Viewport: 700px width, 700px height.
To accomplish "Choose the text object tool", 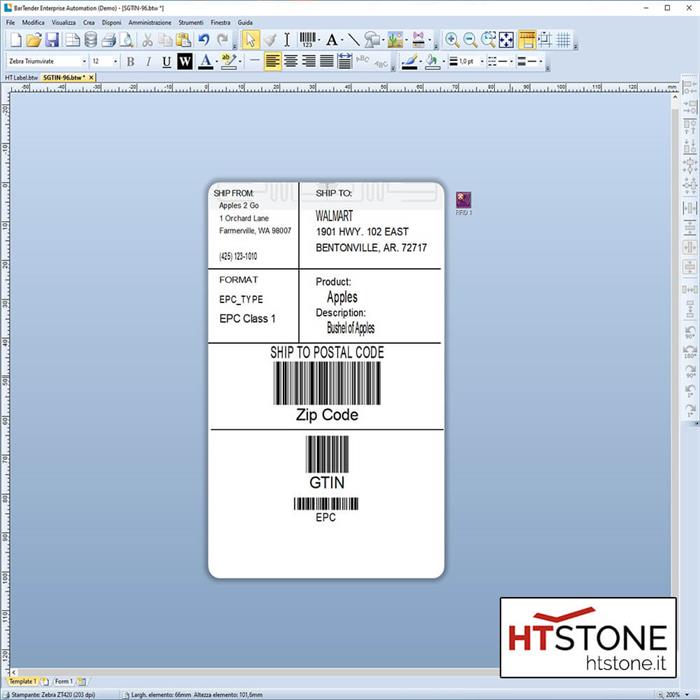I will [331, 40].
